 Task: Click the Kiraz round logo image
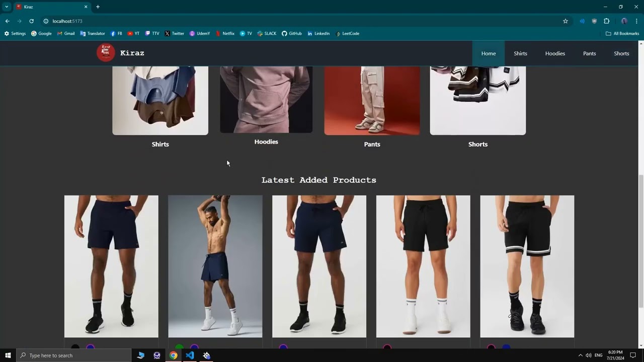[106, 53]
